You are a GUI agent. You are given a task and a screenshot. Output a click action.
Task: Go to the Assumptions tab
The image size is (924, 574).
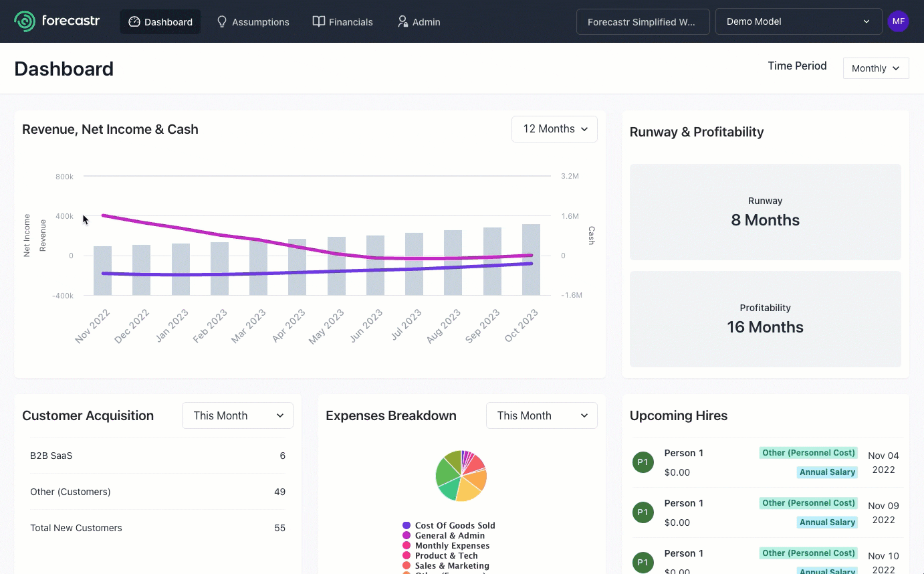point(253,21)
